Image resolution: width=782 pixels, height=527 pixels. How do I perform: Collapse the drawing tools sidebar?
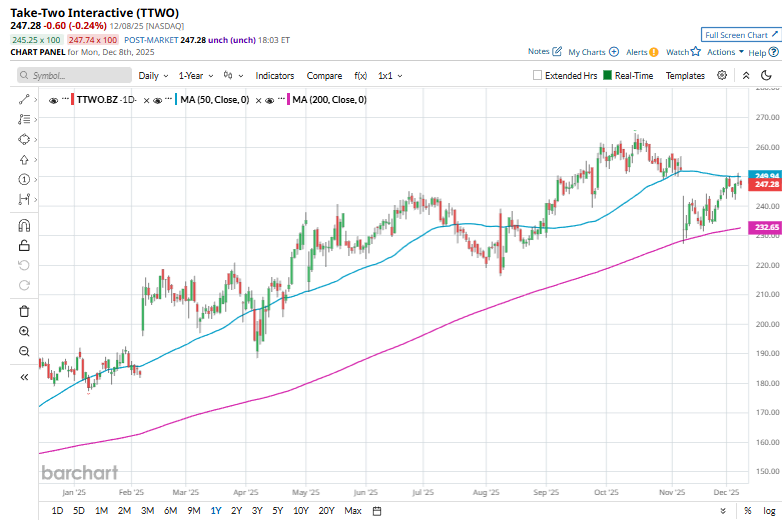pos(24,377)
